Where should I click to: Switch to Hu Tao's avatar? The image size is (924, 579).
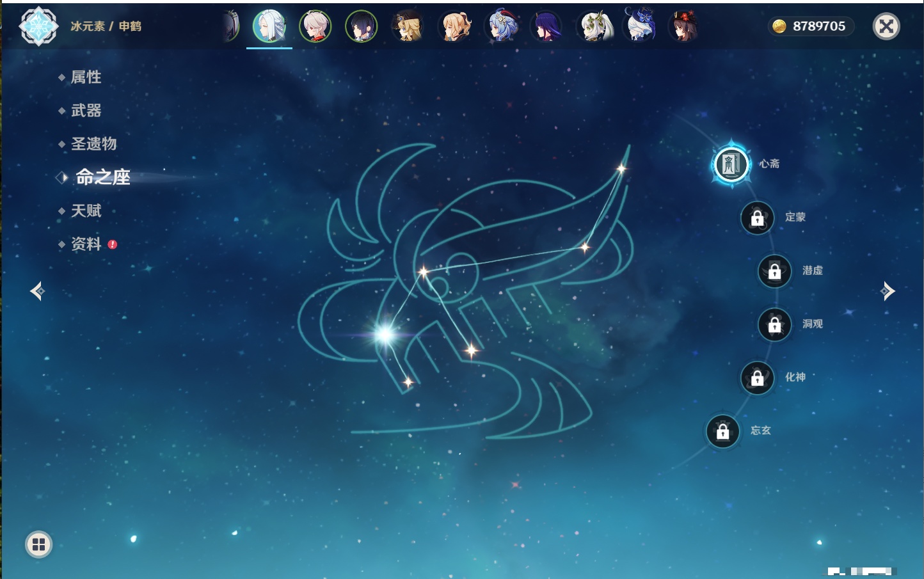click(685, 26)
